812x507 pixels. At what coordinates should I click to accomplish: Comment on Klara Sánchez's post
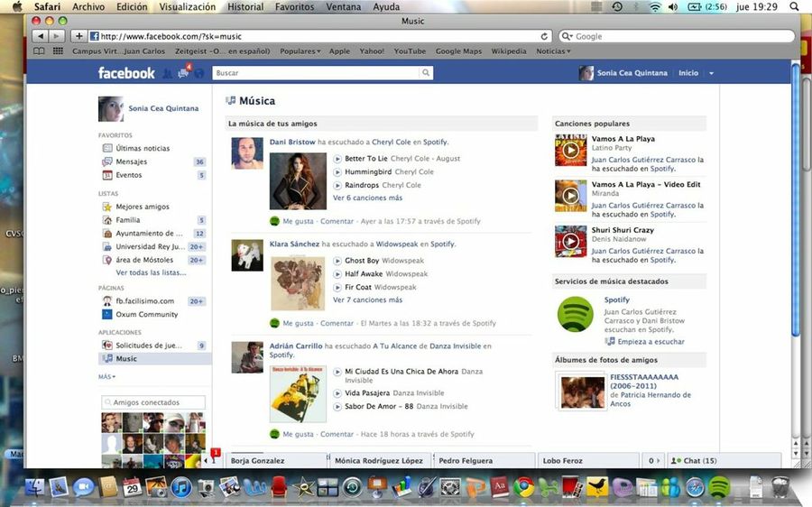coord(337,323)
